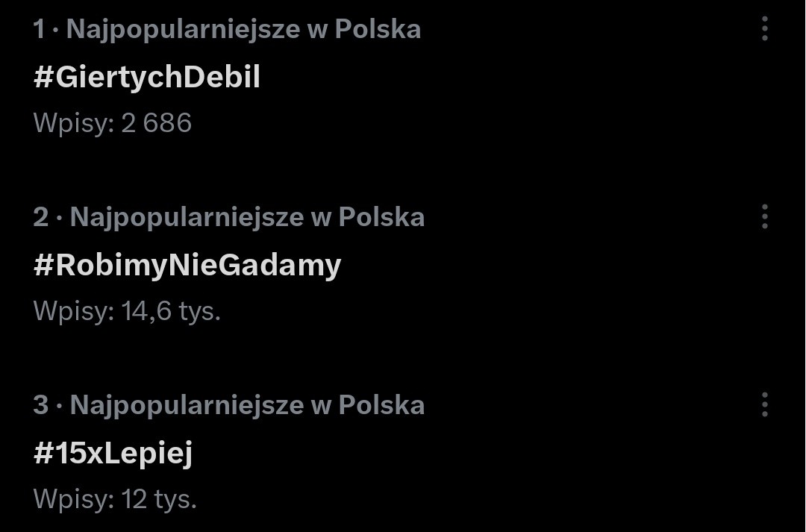Tap the word 'Polska' in the second trend header

tap(381, 217)
